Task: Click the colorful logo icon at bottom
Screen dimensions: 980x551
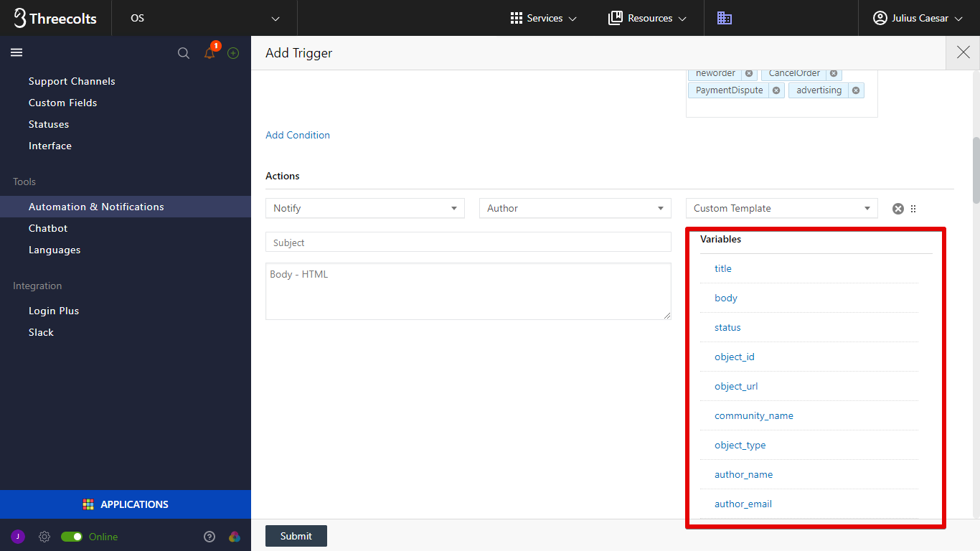Action: point(234,537)
